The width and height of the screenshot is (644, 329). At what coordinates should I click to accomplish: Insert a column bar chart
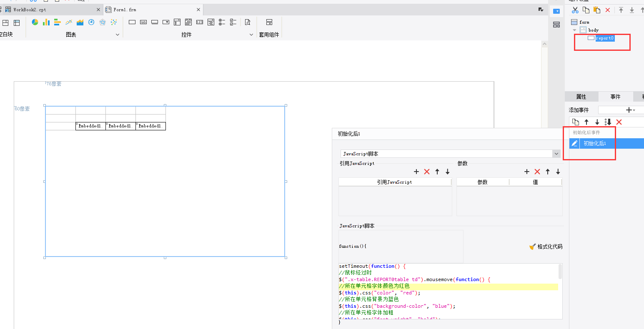pyautogui.click(x=46, y=22)
